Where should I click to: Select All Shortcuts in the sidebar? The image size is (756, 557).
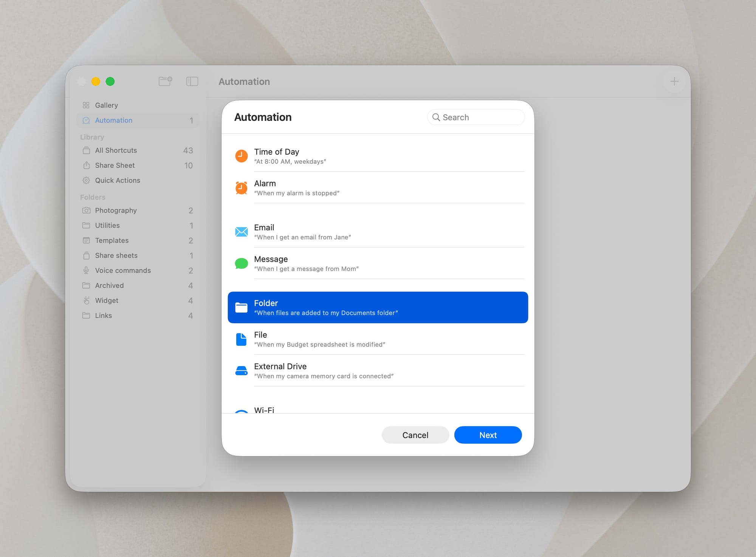(x=116, y=150)
